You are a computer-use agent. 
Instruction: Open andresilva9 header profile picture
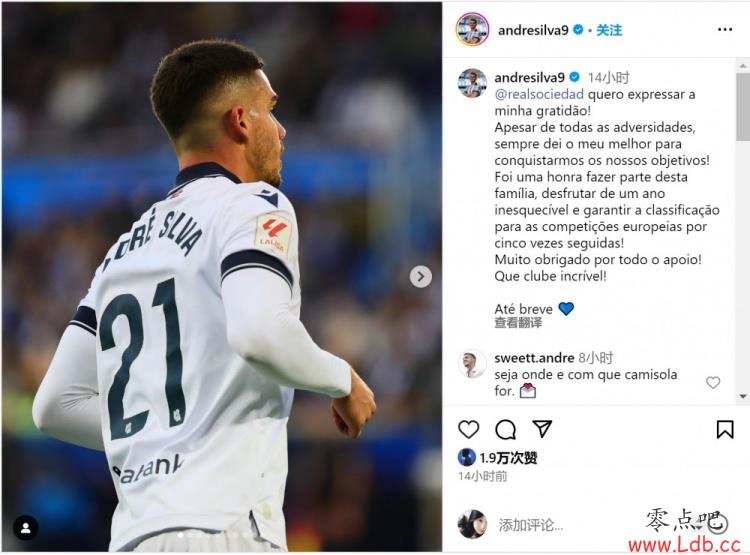coord(472,30)
